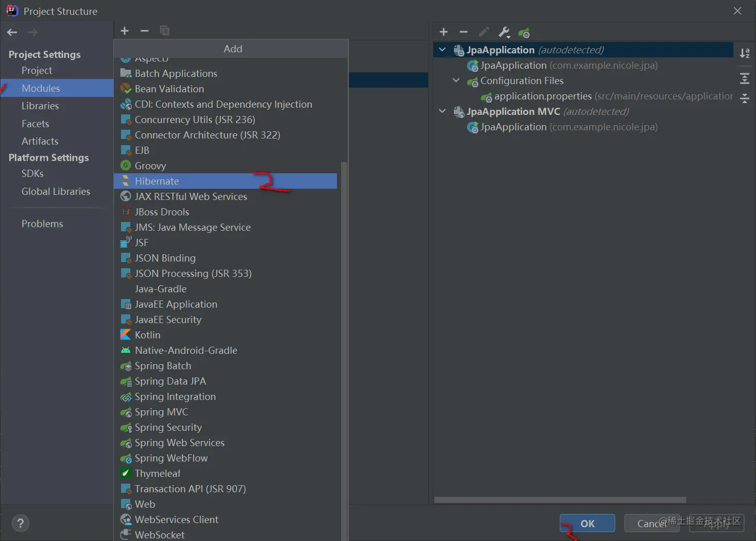Screen dimensions: 756x541
Task: Choose JAX RESTful Web Services
Action: 225,196
